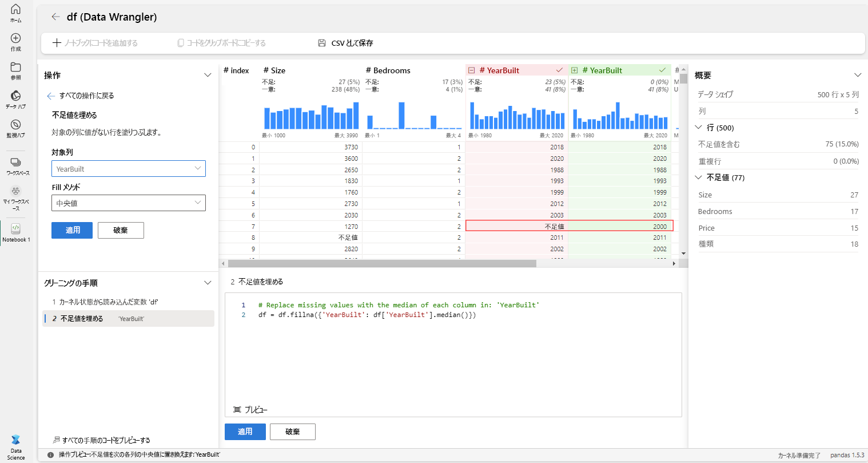Viewport: 868px width, 463px height.
Task: Collapse the Summary (概要) panel chevron
Action: tap(857, 75)
